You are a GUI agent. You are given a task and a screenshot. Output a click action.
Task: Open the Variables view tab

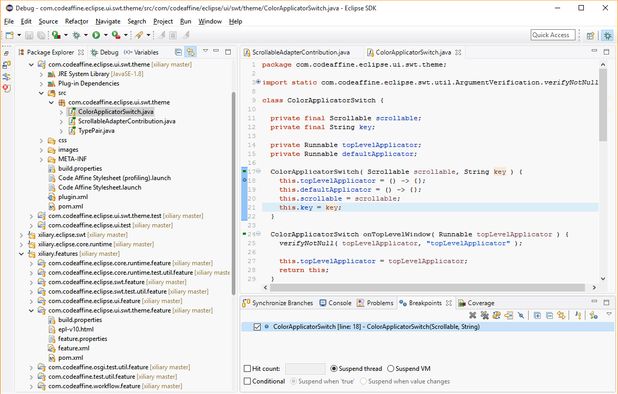click(x=141, y=52)
